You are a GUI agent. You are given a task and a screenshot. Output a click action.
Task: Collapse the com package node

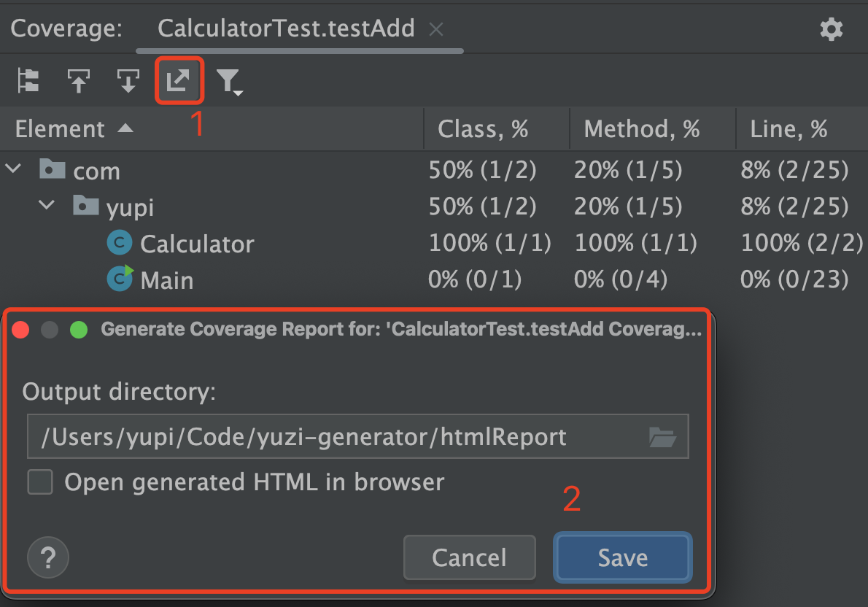13,169
